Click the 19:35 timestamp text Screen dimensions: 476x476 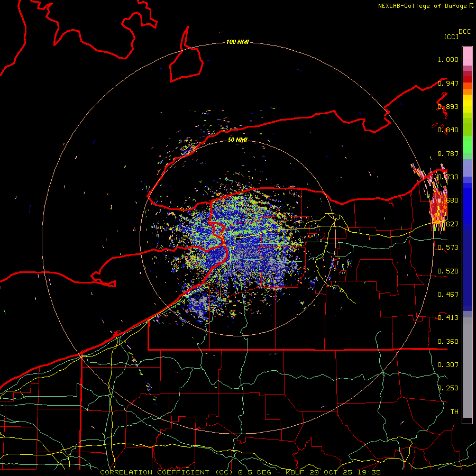[369, 472]
